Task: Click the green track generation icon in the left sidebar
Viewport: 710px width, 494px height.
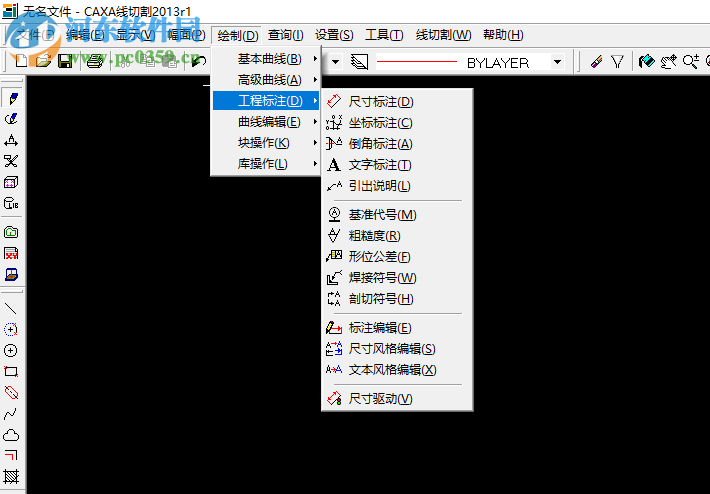Action: 11,232
